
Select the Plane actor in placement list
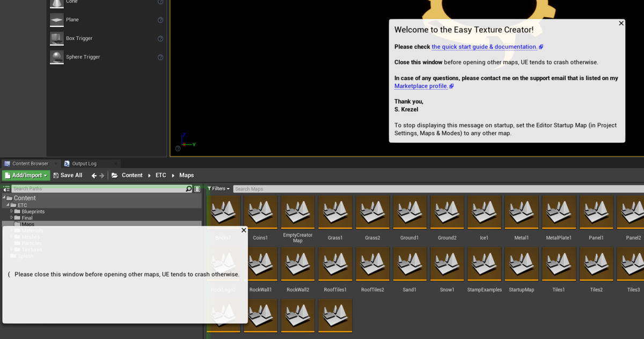(106, 20)
